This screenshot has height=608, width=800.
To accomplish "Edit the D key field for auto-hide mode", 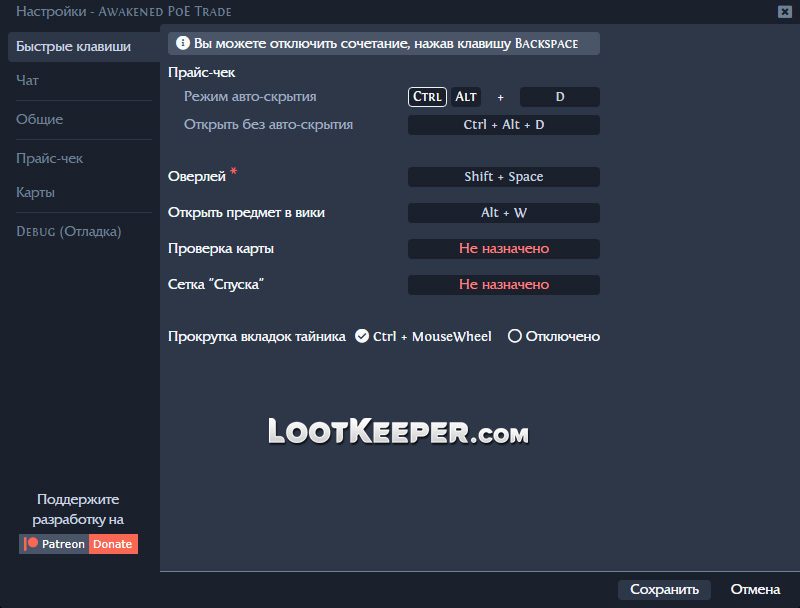I will (560, 97).
